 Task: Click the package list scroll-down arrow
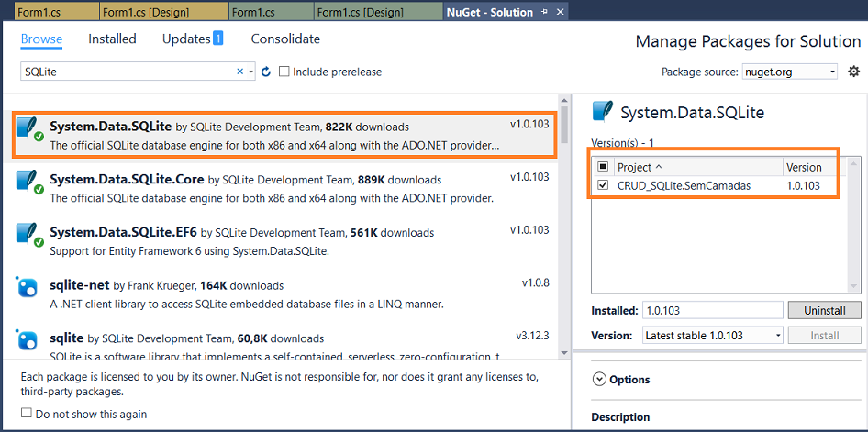(564, 352)
